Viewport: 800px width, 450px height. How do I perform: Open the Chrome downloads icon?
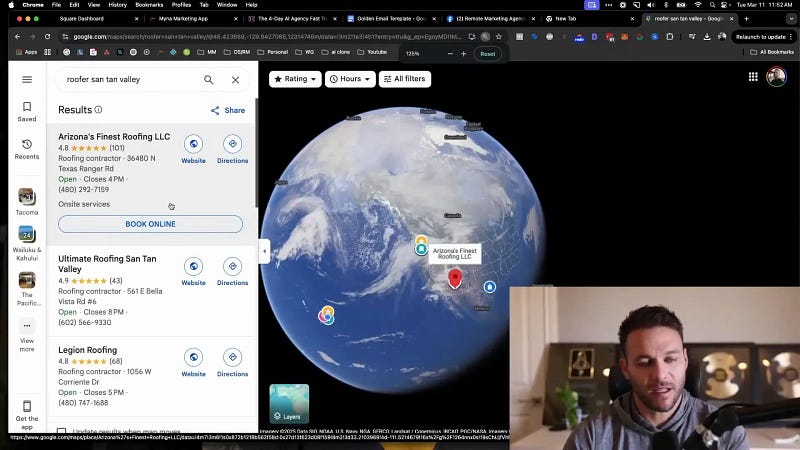[x=707, y=37]
